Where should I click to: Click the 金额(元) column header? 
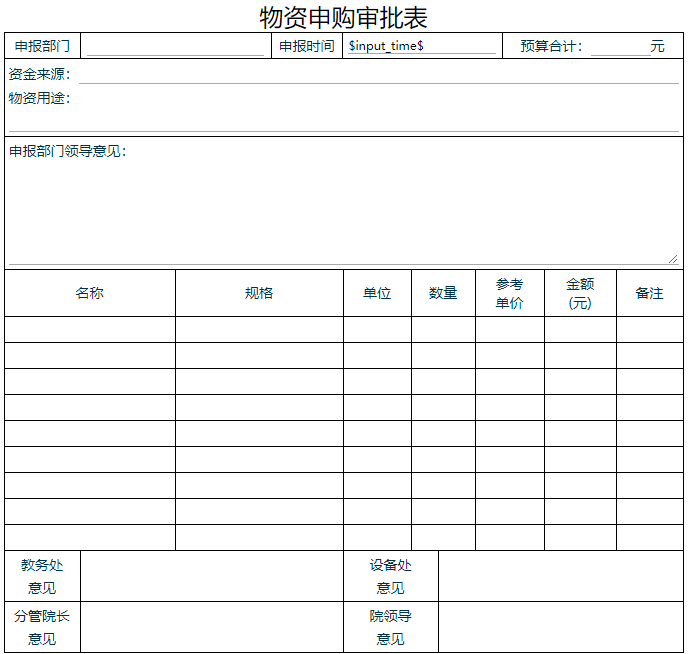tap(580, 293)
